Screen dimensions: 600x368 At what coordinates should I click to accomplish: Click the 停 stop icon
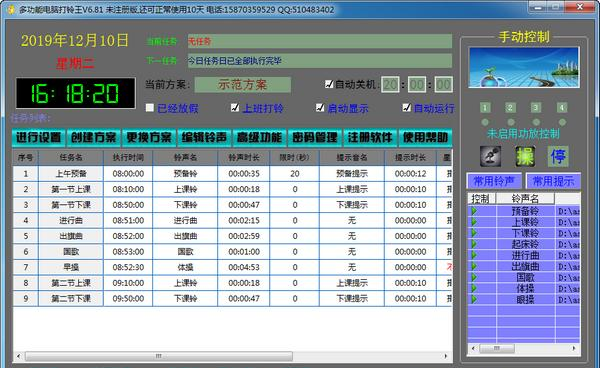tap(558, 156)
